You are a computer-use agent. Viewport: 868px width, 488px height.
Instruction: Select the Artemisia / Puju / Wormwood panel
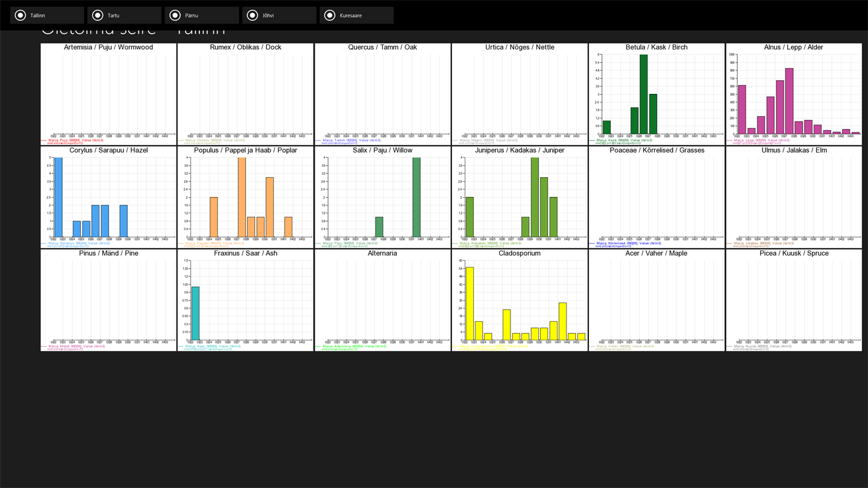(x=108, y=94)
